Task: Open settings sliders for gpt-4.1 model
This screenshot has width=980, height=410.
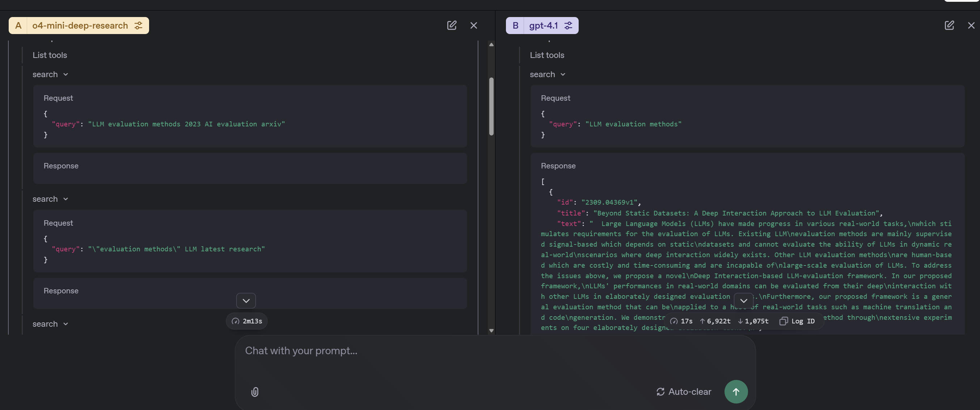Action: (x=568, y=25)
